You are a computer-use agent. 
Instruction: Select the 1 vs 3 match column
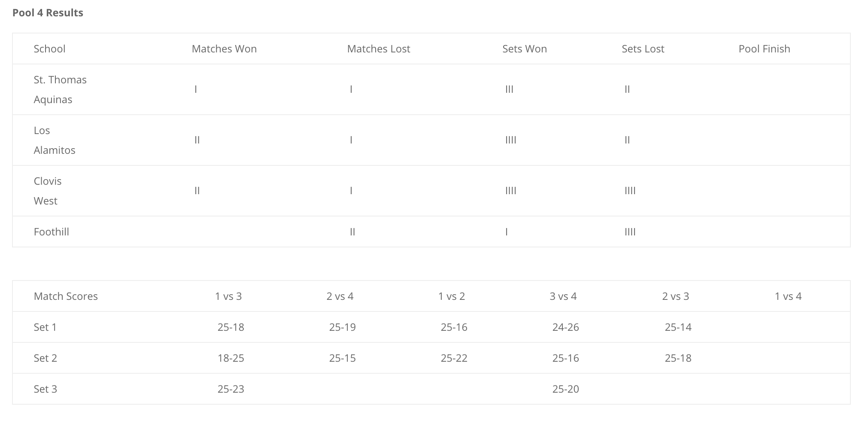(228, 296)
